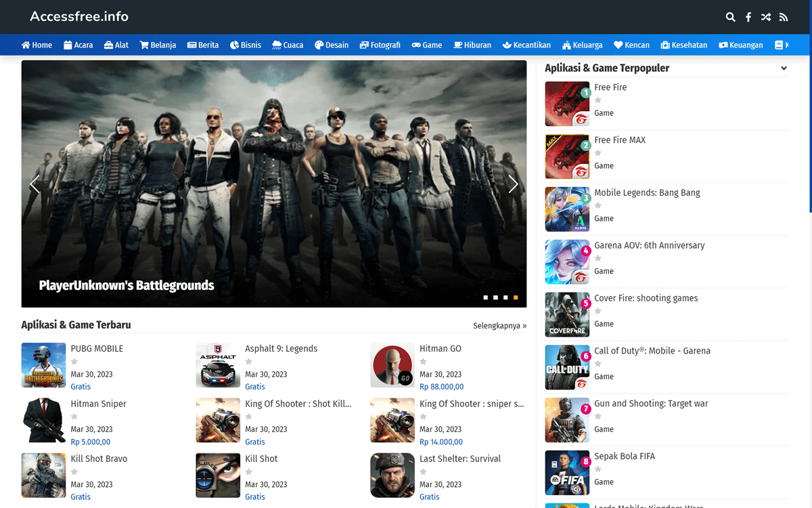812x508 pixels.
Task: Collapse the Aplikasi & Game Terpopuler panel
Action: coord(783,68)
